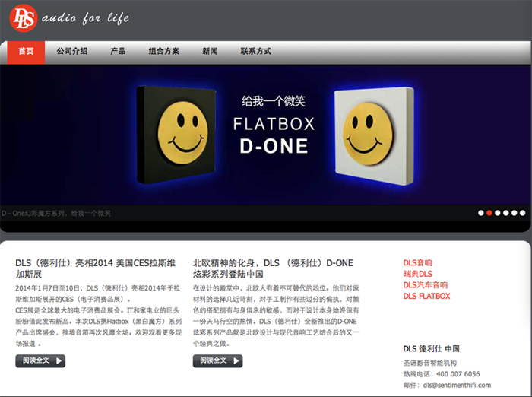
Task: Jump to the last slideshow dot
Action: (x=523, y=213)
